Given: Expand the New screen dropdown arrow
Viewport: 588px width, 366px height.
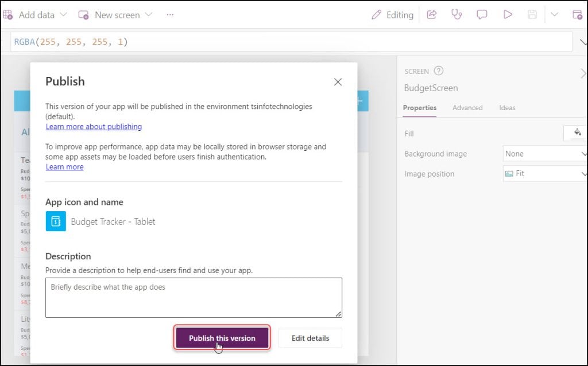Looking at the screenshot, I should [x=149, y=14].
